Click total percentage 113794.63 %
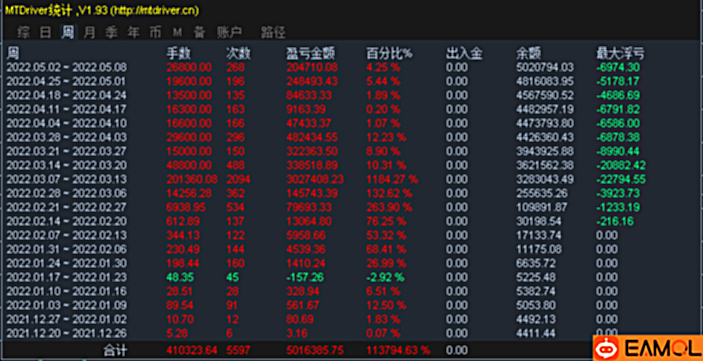This screenshot has height=361, width=703. point(399,350)
